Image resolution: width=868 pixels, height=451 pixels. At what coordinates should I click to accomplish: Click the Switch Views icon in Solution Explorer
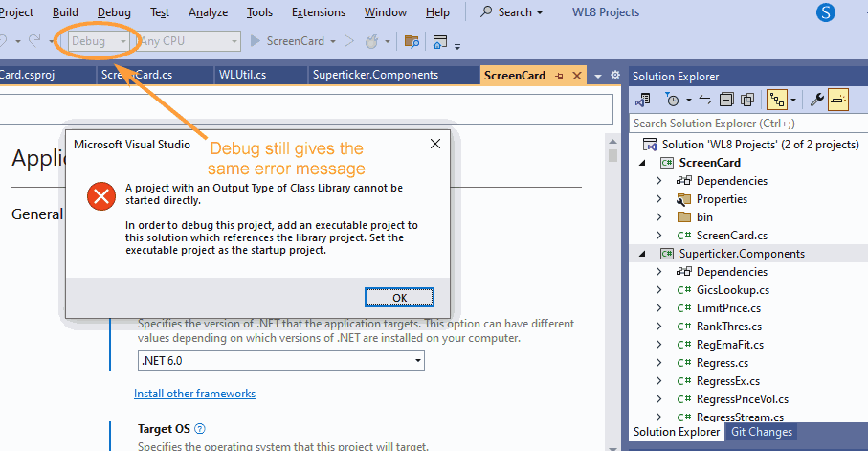tap(643, 101)
